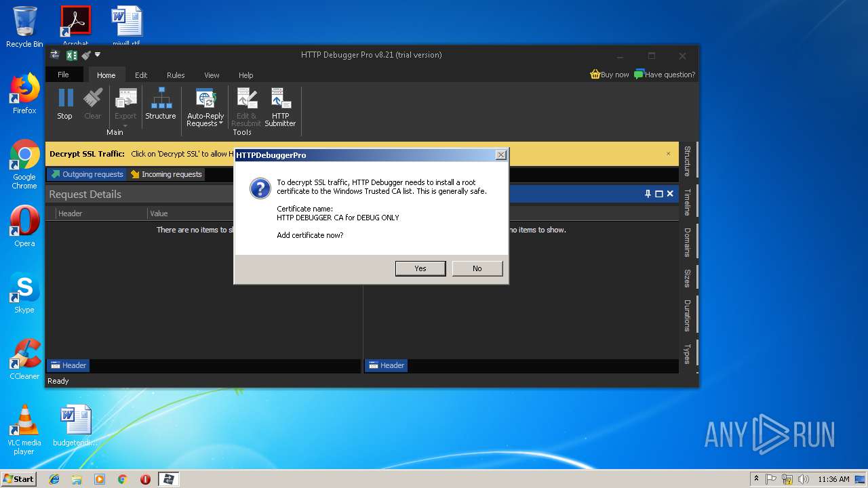Image resolution: width=868 pixels, height=488 pixels.
Task: Open the File menu
Action: (x=63, y=75)
